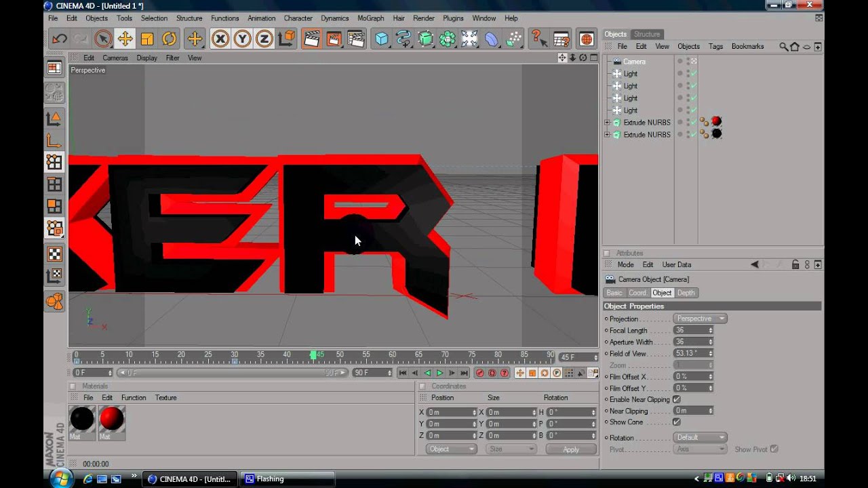Add a Cube primitive object
868x488 pixels.
pos(382,39)
